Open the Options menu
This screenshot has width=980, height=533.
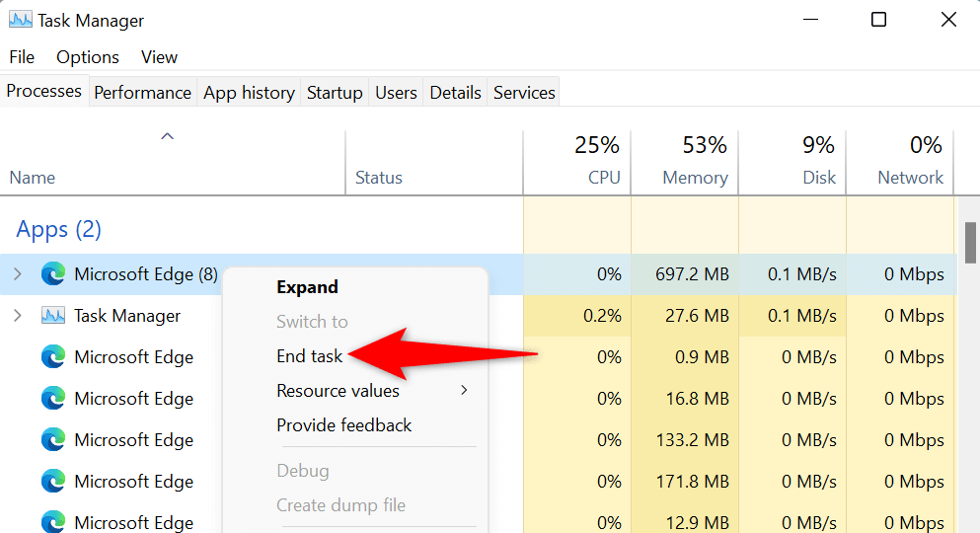point(88,57)
